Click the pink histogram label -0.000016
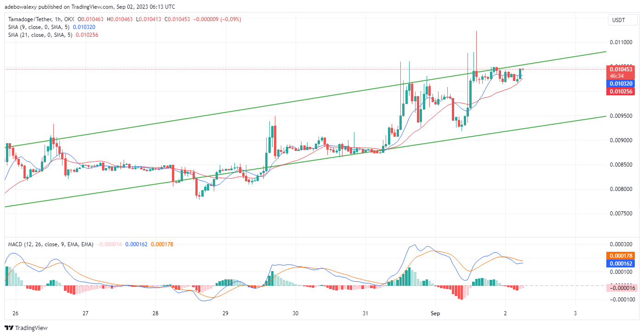This screenshot has height=336, width=644. [x=621, y=288]
